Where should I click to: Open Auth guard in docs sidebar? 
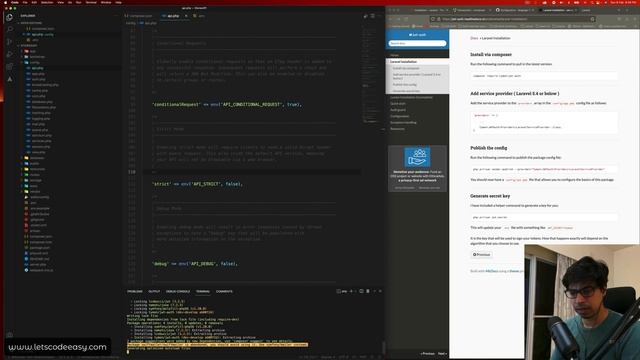[x=398, y=110]
